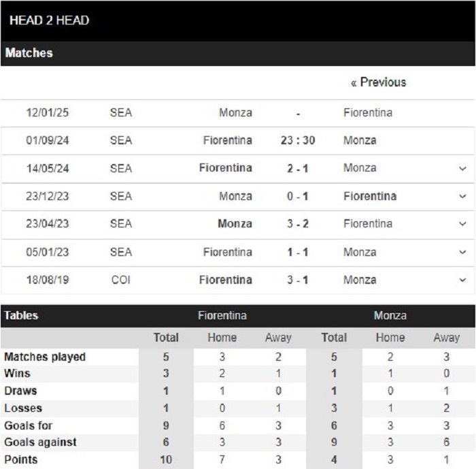
Task: Click the COI competition label
Action: pyautogui.click(x=121, y=280)
